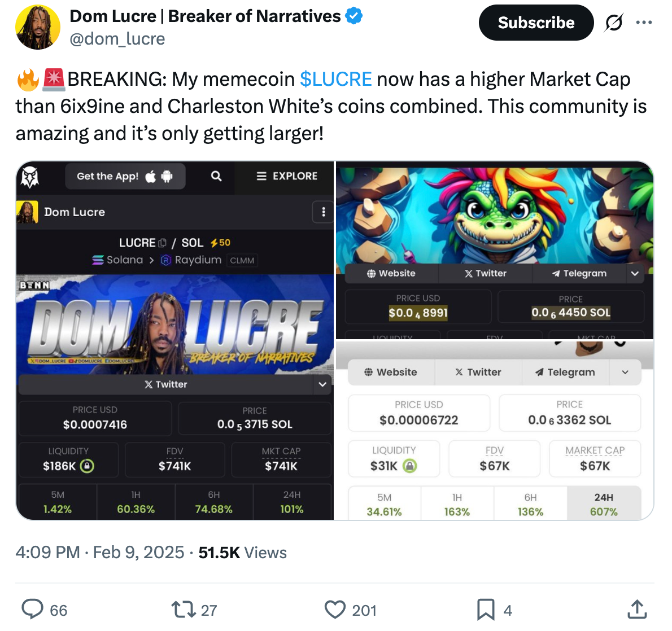
Task: Open the share tweet icon
Action: (x=637, y=609)
